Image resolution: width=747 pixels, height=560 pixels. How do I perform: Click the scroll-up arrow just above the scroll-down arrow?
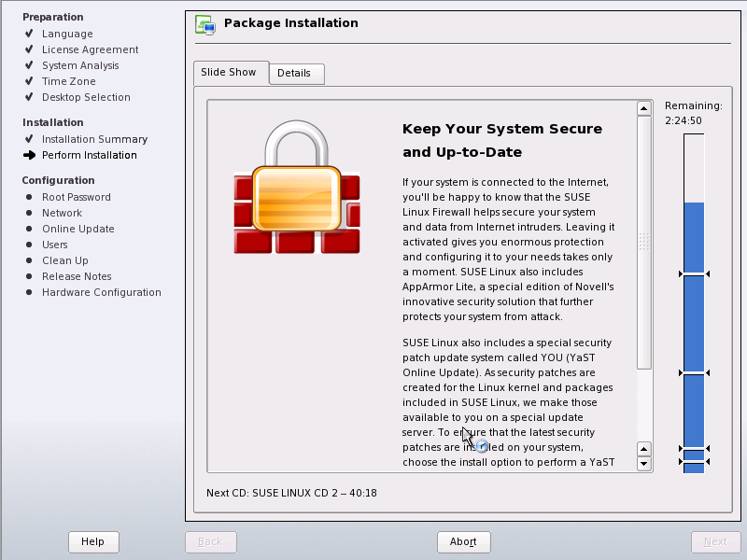tap(644, 449)
